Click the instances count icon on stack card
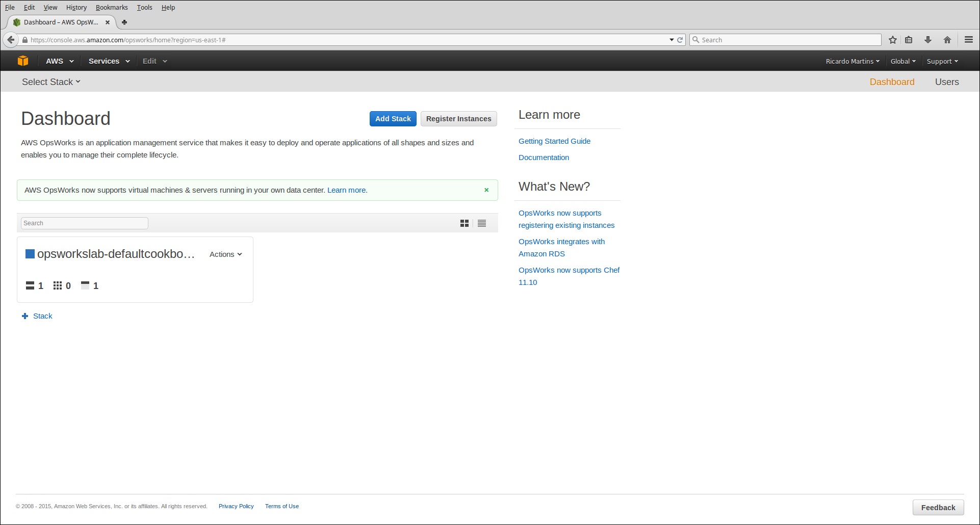The image size is (980, 525). coord(58,285)
